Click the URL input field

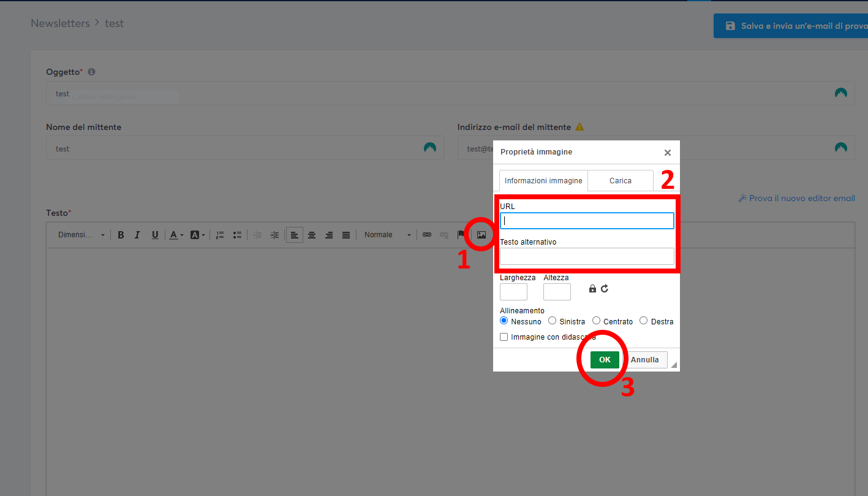pyautogui.click(x=586, y=220)
